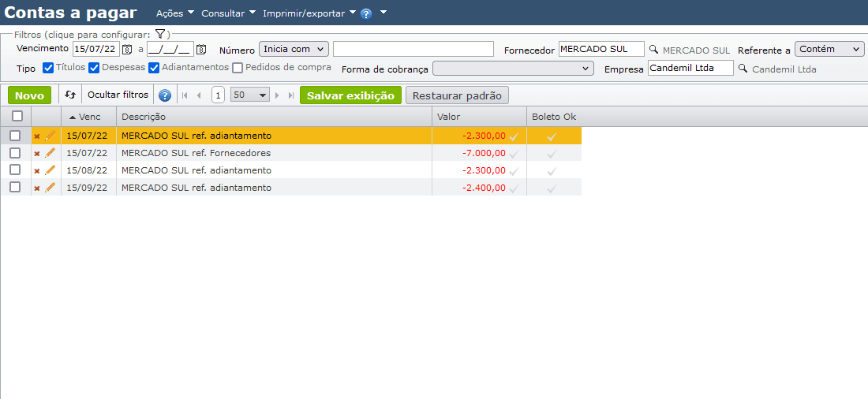Screen dimensions: 868x399
Task: Open the filter configuration funnel icon
Action: click(160, 33)
